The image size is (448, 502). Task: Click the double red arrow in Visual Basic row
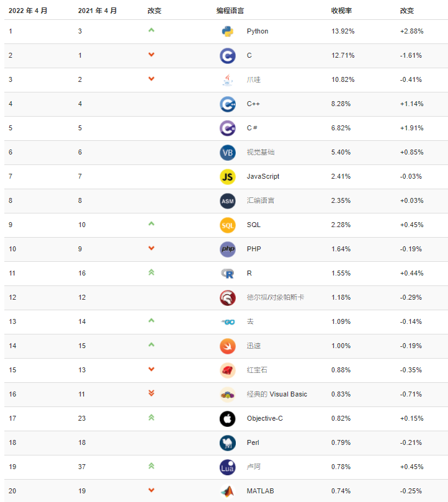(x=151, y=393)
